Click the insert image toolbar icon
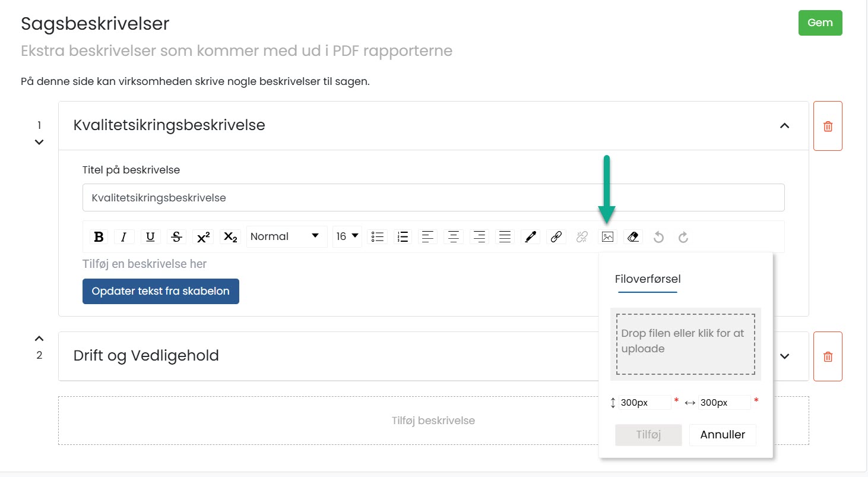This screenshot has height=477, width=868. (x=607, y=237)
